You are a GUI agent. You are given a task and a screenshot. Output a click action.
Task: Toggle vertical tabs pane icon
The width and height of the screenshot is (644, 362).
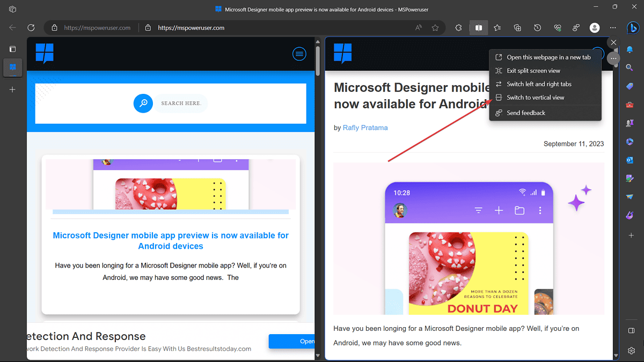(12, 49)
